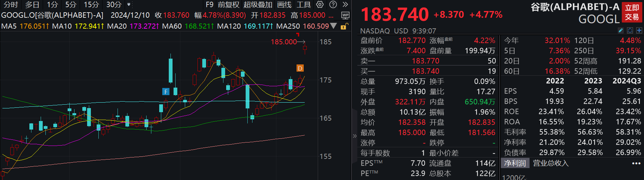This screenshot has width=644, height=180.
Task: Select the 1分 period tab
Action: coord(52,5)
